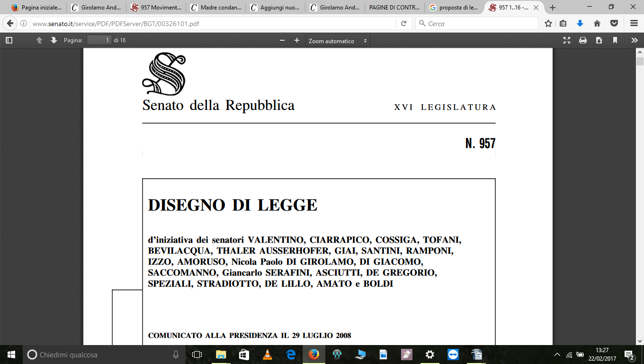This screenshot has height=364, width=644.
Task: Click the current view bookmark icon
Action: click(615, 41)
